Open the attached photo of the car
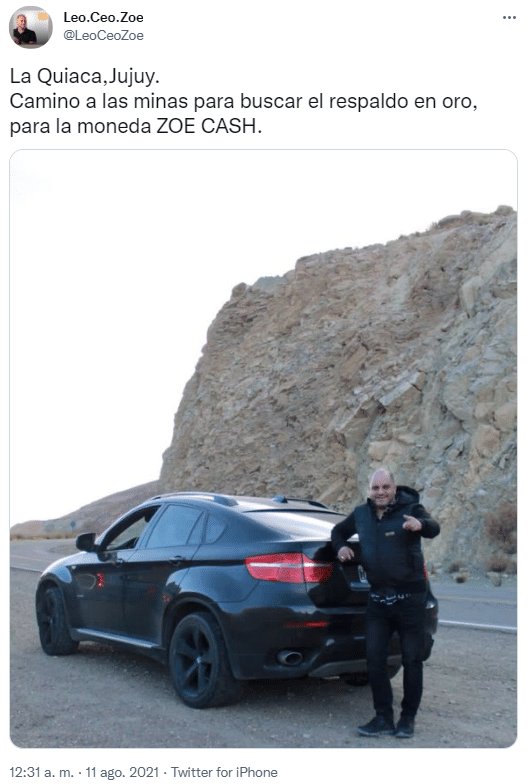The height and width of the screenshot is (784, 532). tap(264, 448)
